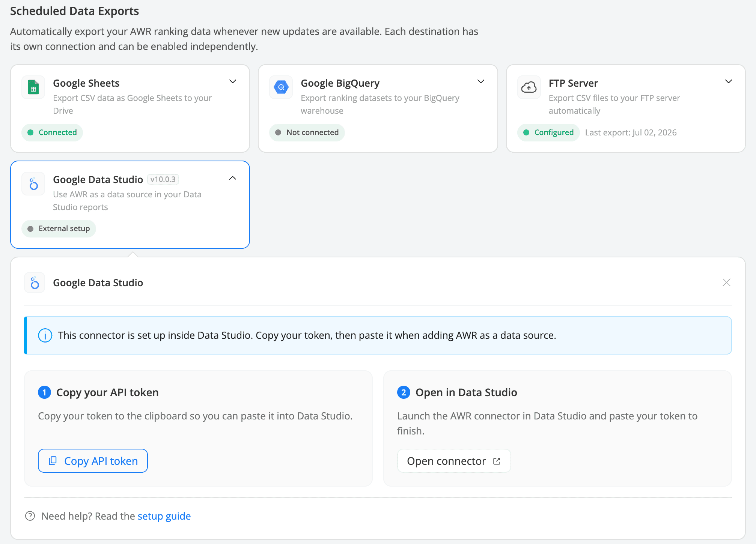Expand the Google Sheets card chevron
The image size is (756, 544).
click(x=233, y=81)
